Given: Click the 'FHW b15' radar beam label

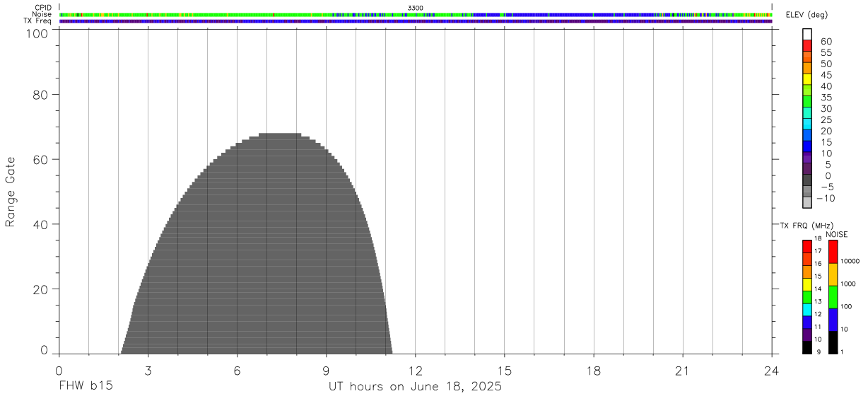Looking at the screenshot, I should (86, 387).
